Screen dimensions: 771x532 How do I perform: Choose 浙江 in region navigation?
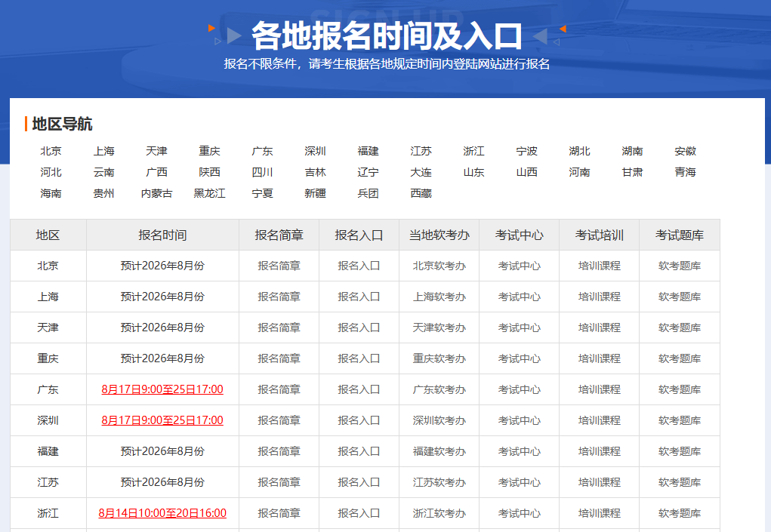pos(473,151)
